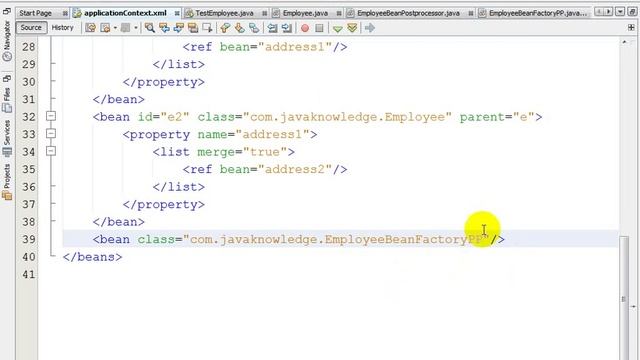Click Shift Line Left icon
This screenshot has width=640, height=360.
pos(272,28)
